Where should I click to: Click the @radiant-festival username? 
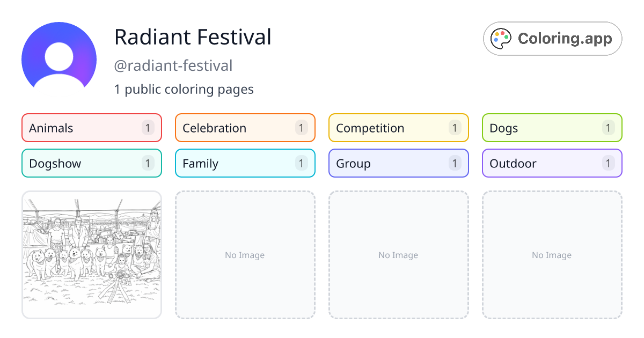click(173, 65)
